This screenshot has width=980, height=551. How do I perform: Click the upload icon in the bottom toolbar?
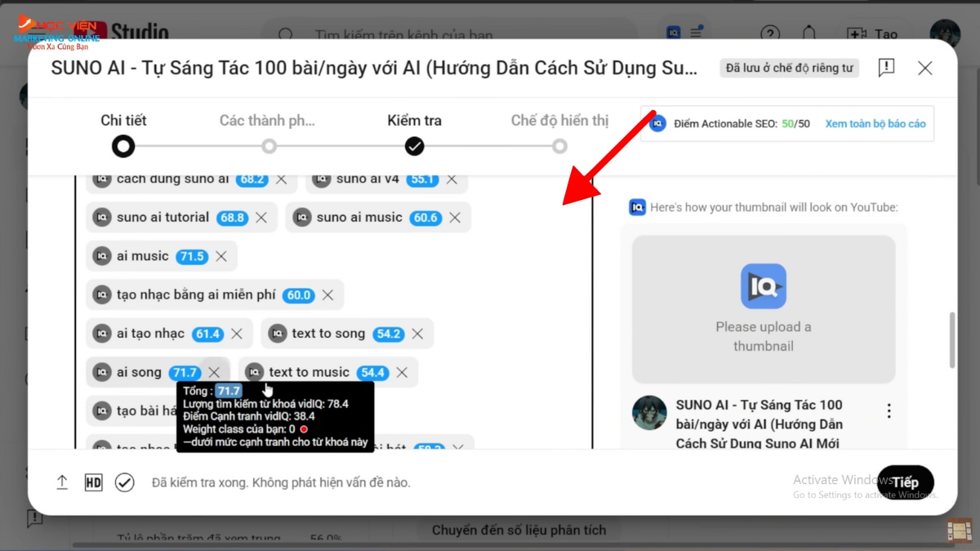tap(62, 482)
